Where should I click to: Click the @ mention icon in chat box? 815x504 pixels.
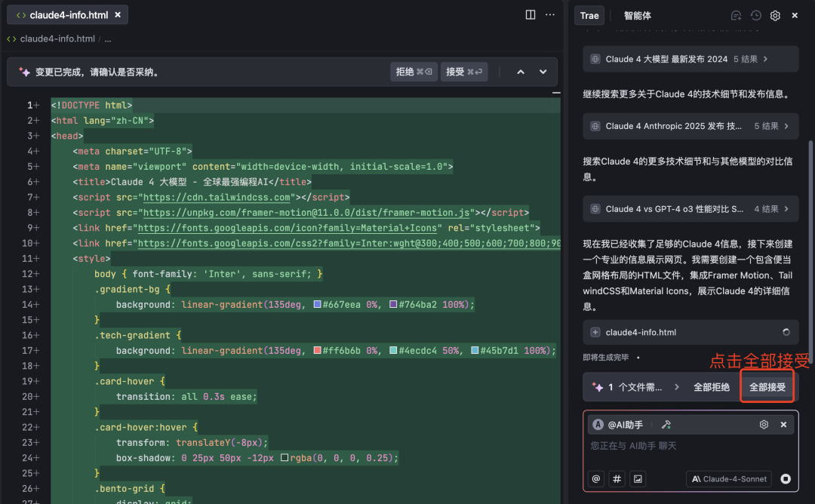[596, 479]
